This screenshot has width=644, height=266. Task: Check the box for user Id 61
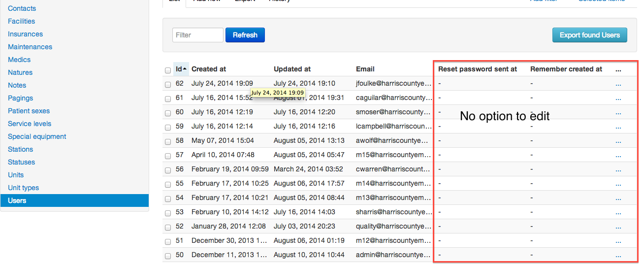click(168, 99)
